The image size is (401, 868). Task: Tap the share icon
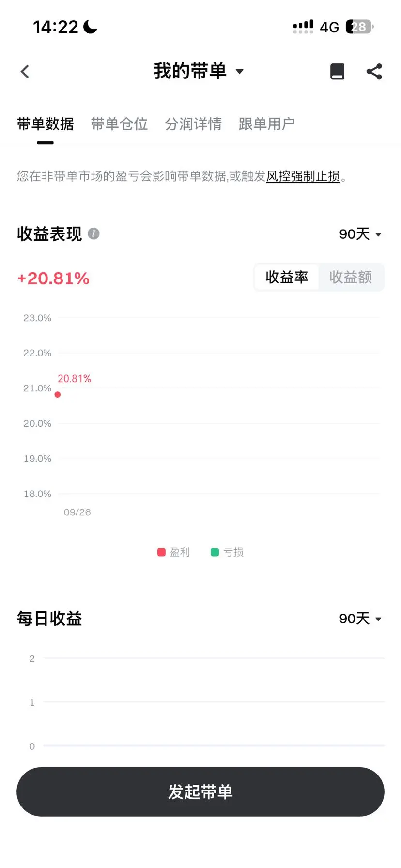click(374, 72)
